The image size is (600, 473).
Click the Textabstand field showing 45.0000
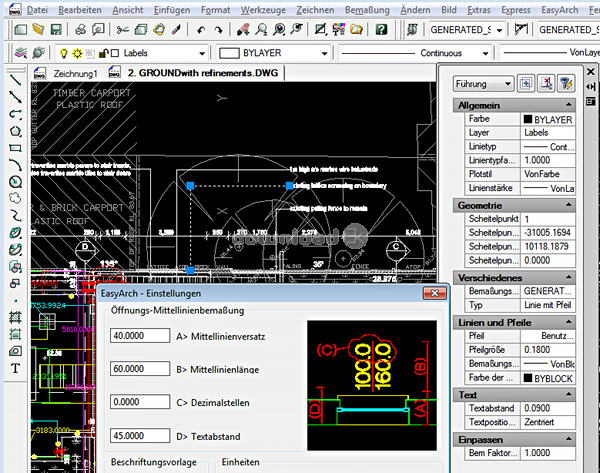click(x=140, y=435)
